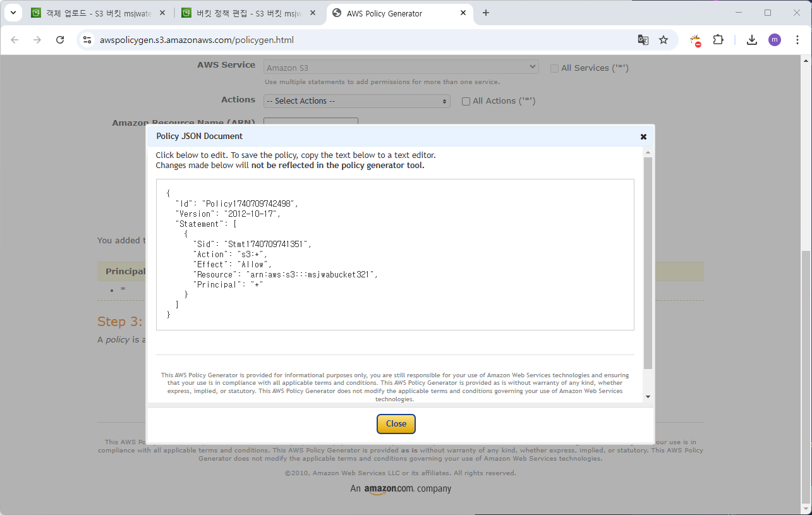
Task: Click the arn:aws:s3:::msjwabucket321 Resource value
Action: coord(310,274)
